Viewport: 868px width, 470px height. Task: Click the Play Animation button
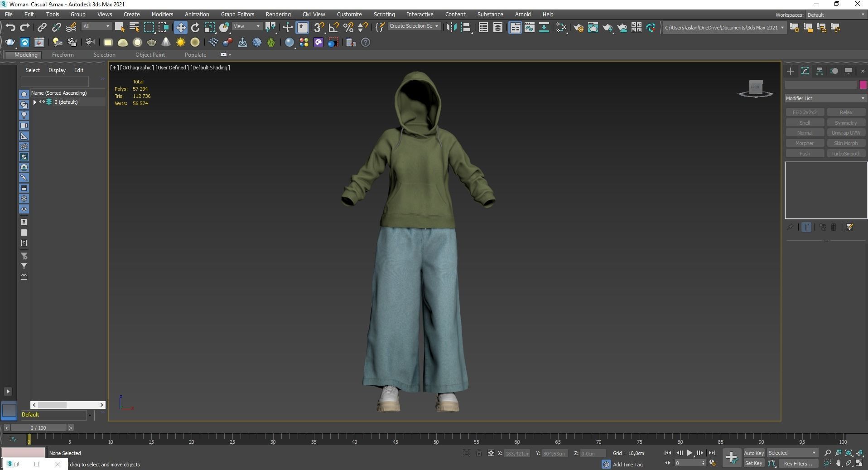(x=690, y=453)
